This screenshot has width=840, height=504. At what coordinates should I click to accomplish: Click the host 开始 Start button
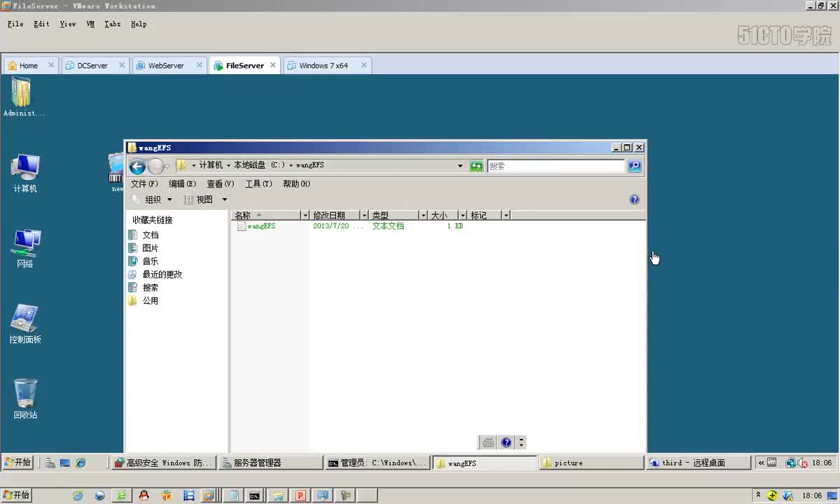16,496
